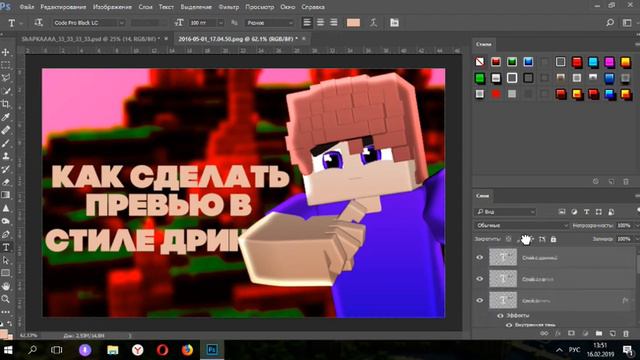This screenshot has width=640, height=360.
Task: Toggle filter for type layers
Action: pos(587,212)
